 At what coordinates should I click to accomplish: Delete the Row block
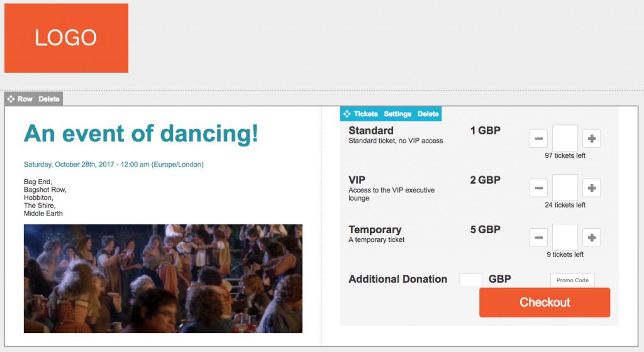click(x=49, y=99)
